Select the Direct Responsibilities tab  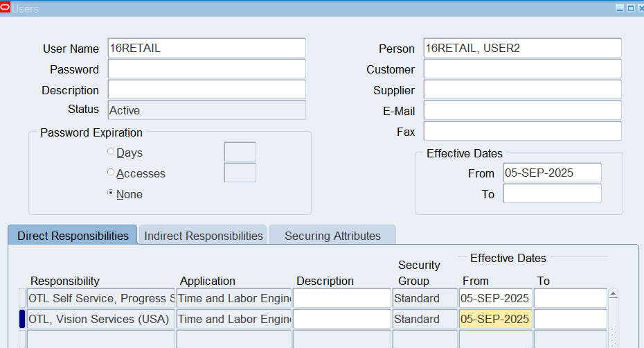click(73, 236)
